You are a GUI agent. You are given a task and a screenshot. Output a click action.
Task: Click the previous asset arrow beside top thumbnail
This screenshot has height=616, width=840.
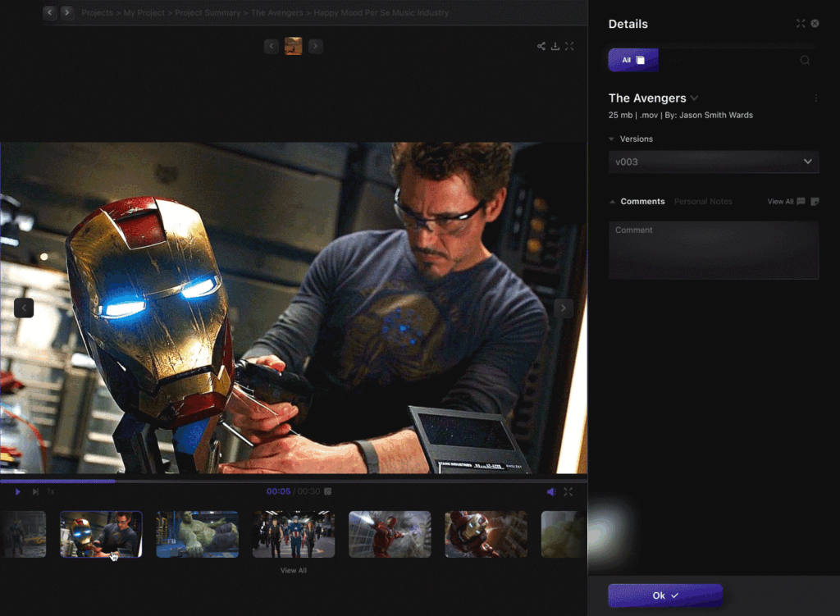[272, 46]
